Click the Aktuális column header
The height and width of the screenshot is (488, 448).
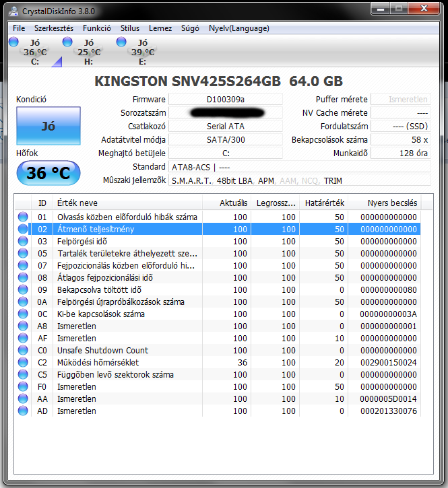tap(227, 203)
